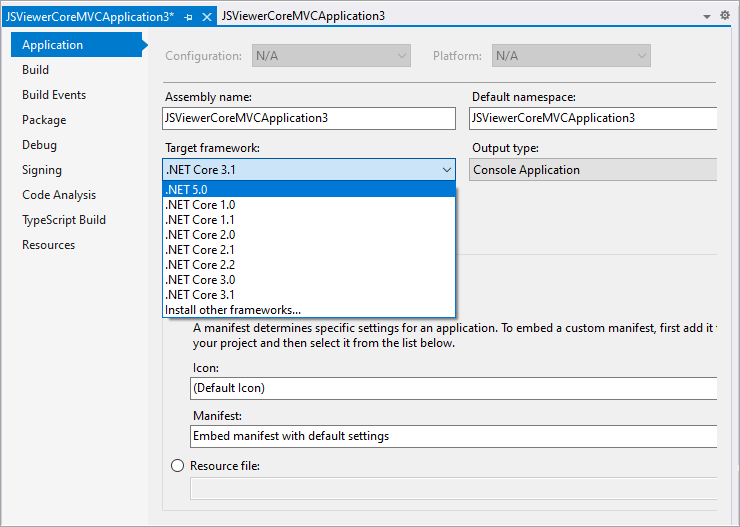Choose .NET Core 3.0 target framework
Image resolution: width=740 pixels, height=527 pixels.
click(309, 280)
